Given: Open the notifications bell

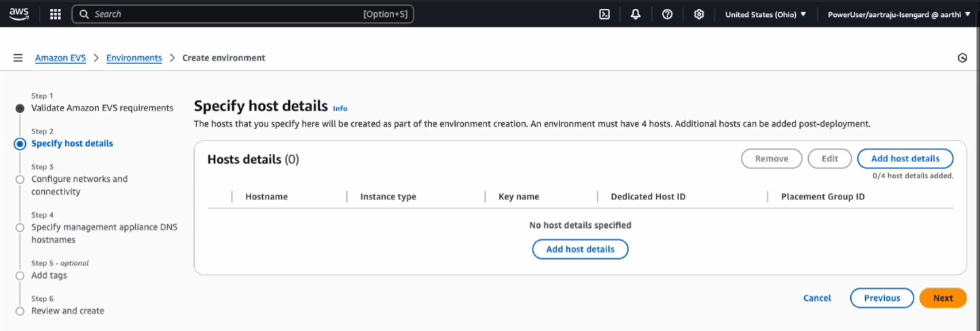Looking at the screenshot, I should [x=636, y=14].
